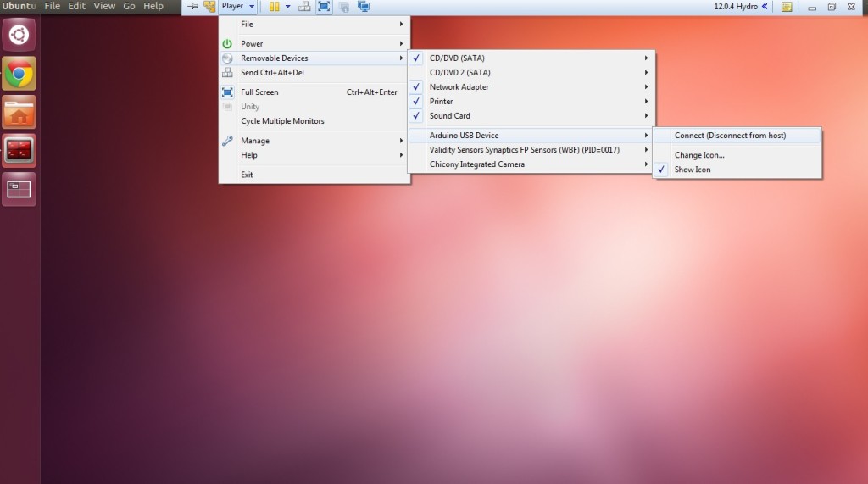Image resolution: width=868 pixels, height=484 pixels.
Task: Open dropdown arrow next to pause button
Action: click(x=287, y=7)
